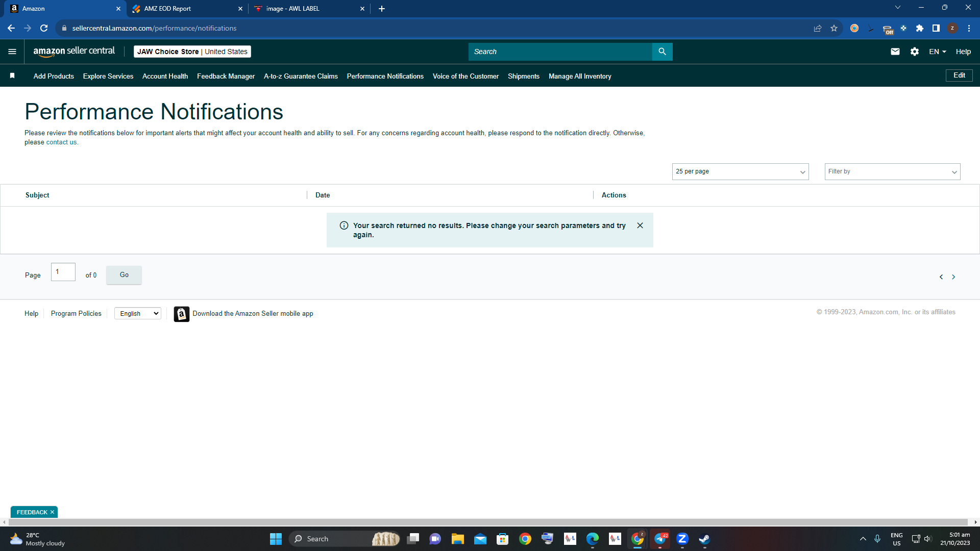This screenshot has width=980, height=551.
Task: Reload the page in Chrome
Action: coord(44,28)
